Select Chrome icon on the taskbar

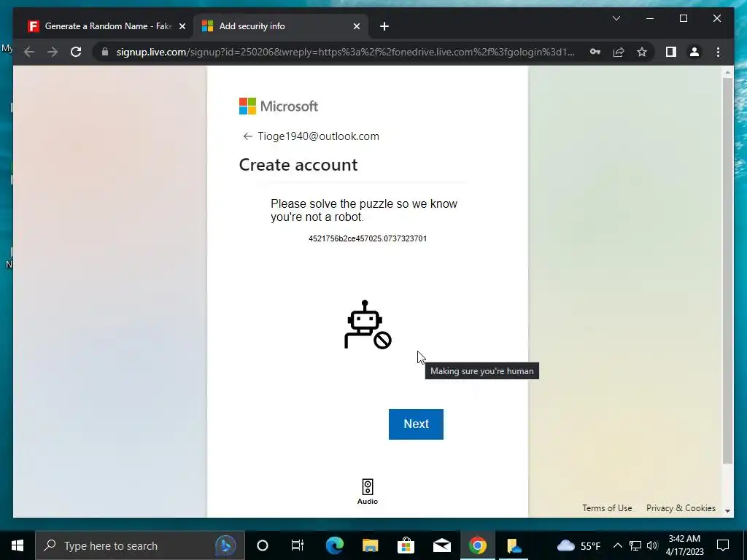(x=477, y=545)
